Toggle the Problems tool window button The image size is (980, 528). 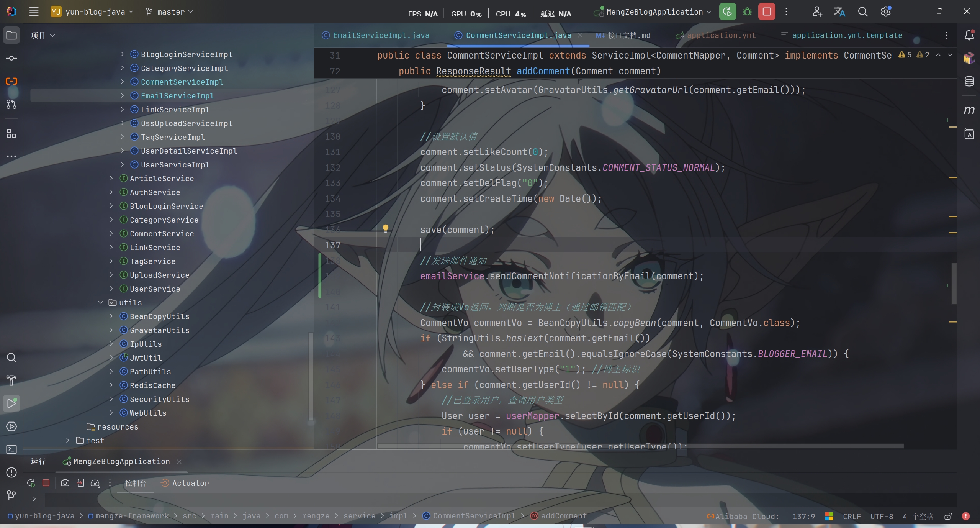(x=11, y=472)
